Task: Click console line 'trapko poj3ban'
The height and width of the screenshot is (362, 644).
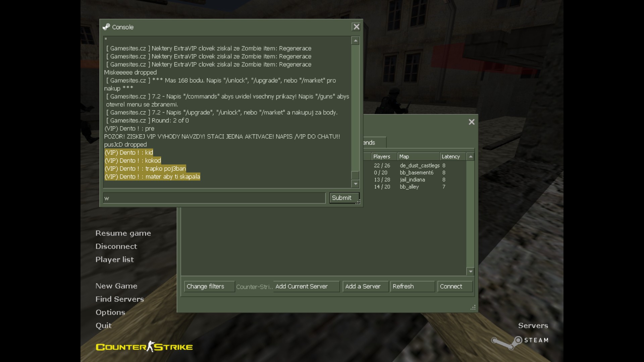Action: [145, 169]
